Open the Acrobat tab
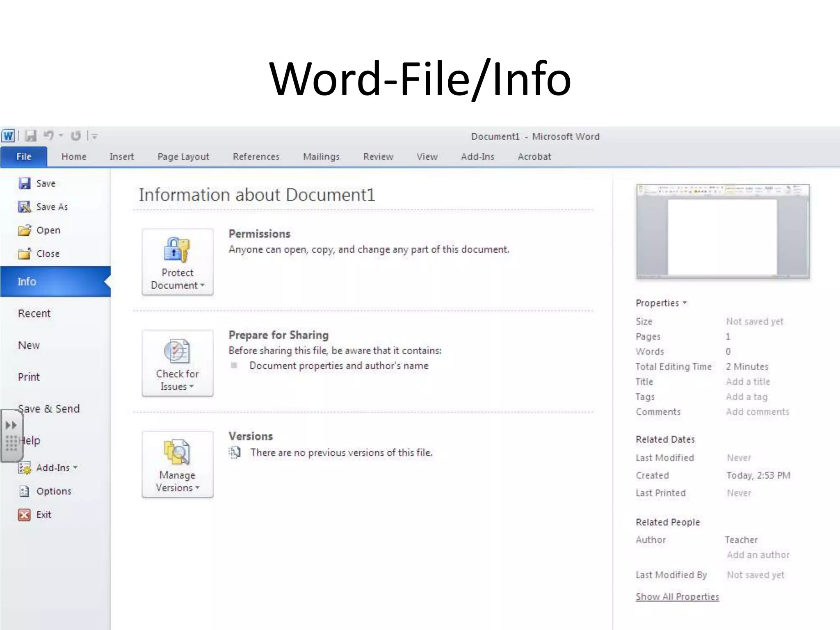The image size is (840, 630). click(x=534, y=157)
